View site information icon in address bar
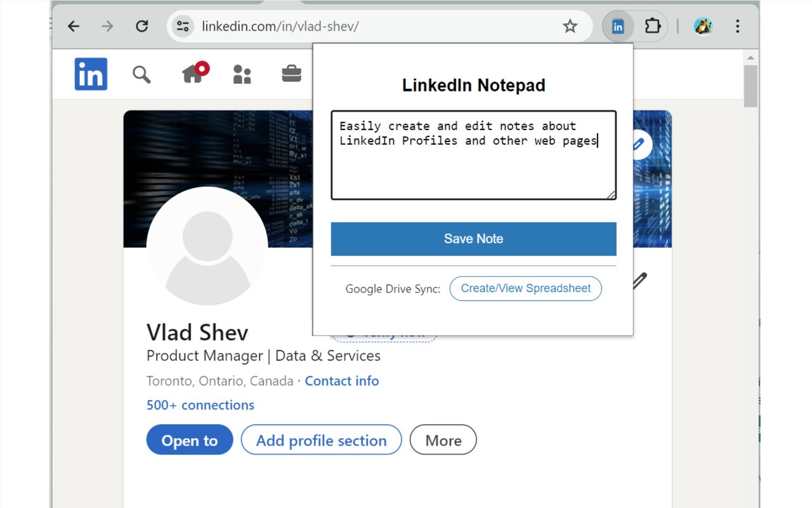 (x=183, y=26)
